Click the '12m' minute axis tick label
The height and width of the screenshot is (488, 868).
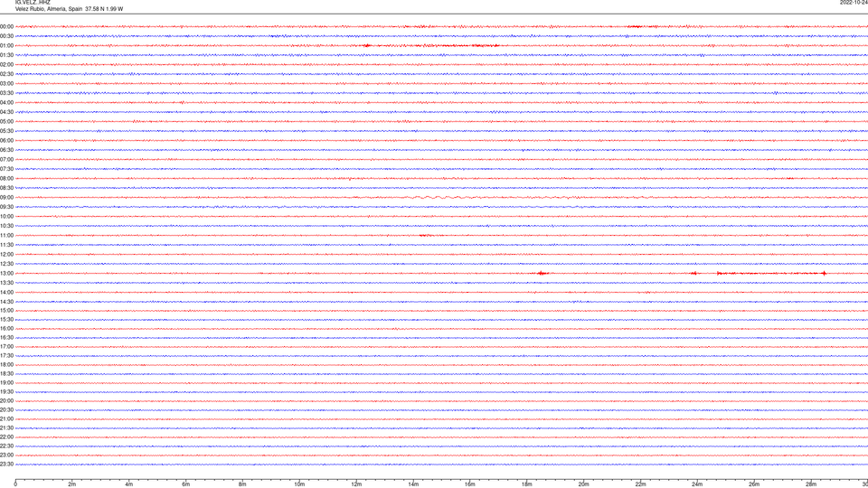pyautogui.click(x=356, y=484)
